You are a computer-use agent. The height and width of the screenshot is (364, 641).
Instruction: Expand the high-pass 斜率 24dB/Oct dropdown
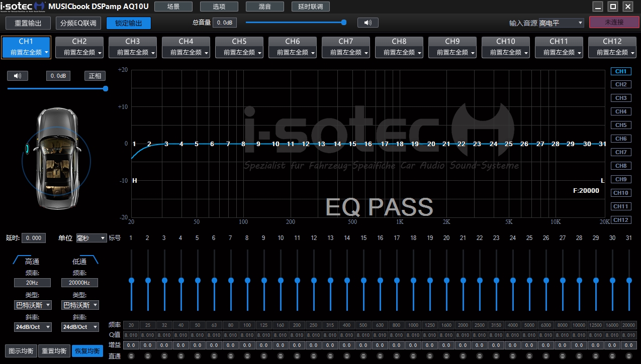[33, 327]
